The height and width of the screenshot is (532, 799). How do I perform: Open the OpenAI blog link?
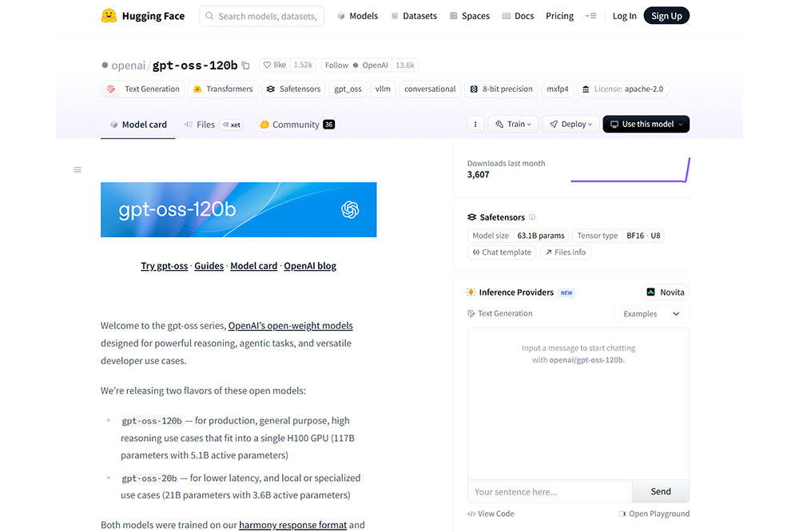pyautogui.click(x=310, y=266)
